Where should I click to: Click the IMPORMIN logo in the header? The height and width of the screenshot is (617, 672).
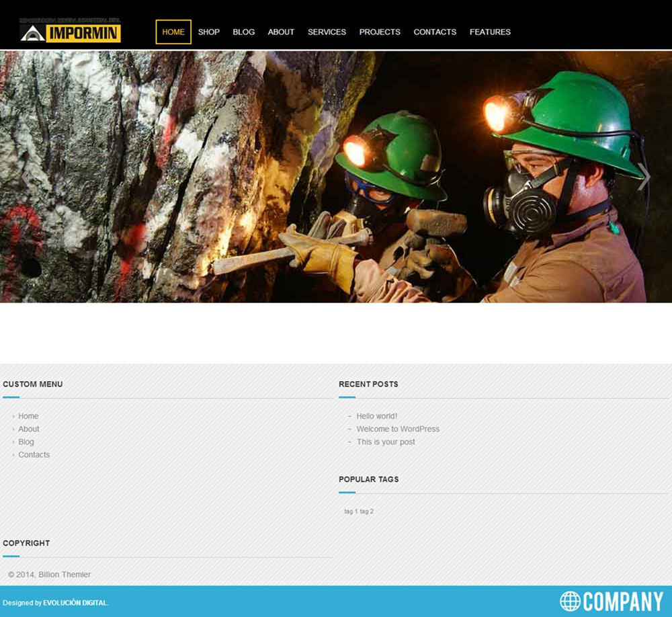[71, 32]
